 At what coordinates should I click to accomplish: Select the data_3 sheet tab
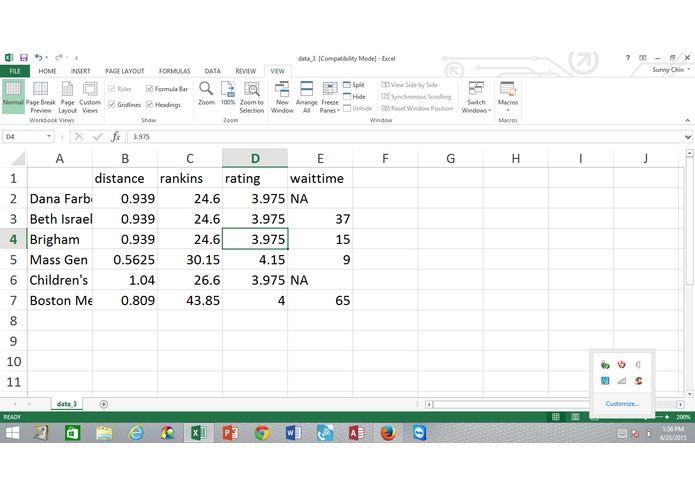66,404
